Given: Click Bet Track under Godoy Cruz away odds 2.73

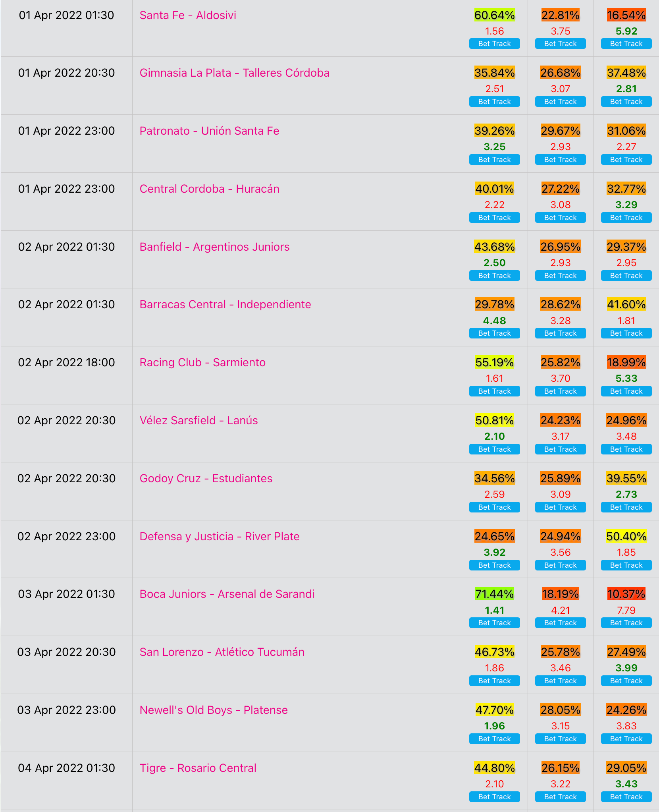Looking at the screenshot, I should 626,507.
